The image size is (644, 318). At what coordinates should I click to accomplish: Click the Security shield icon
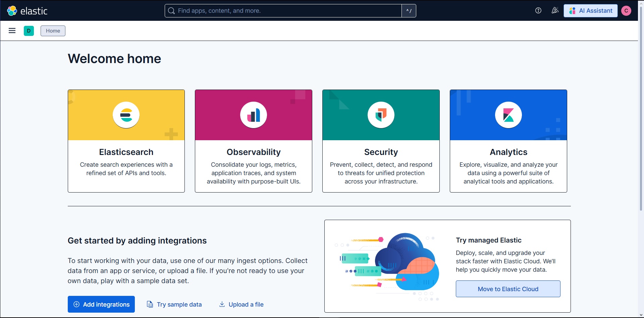point(381,115)
